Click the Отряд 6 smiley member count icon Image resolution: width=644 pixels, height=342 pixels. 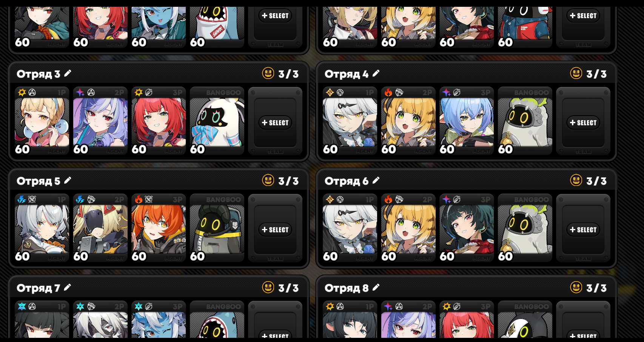pyautogui.click(x=576, y=180)
